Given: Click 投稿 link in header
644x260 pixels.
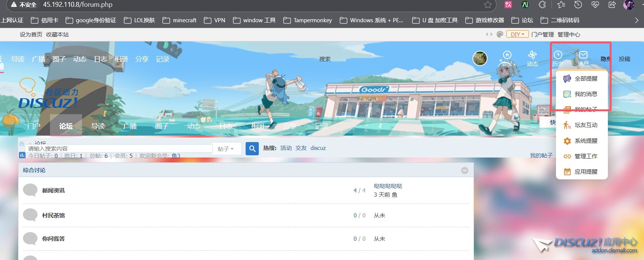Looking at the screenshot, I should click(x=624, y=59).
